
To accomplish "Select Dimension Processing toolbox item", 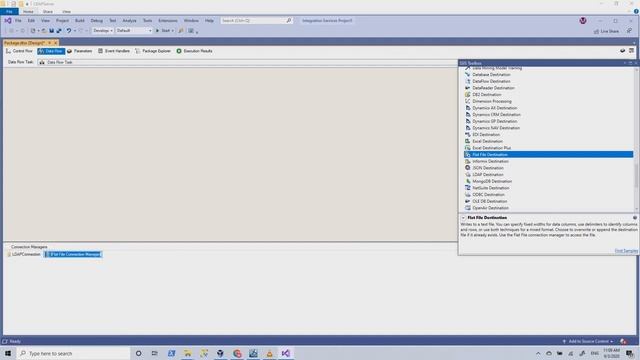I will pos(491,101).
